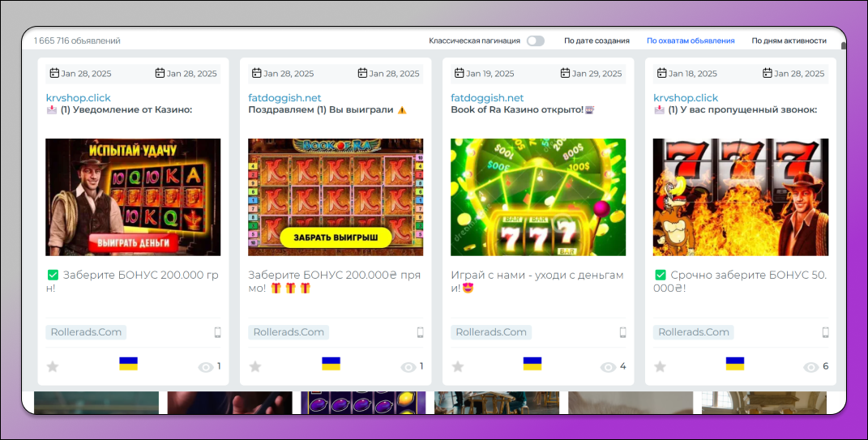The image size is (868, 440).
Task: Star the first krvshop.click ad as favorite
Action: tap(53, 366)
